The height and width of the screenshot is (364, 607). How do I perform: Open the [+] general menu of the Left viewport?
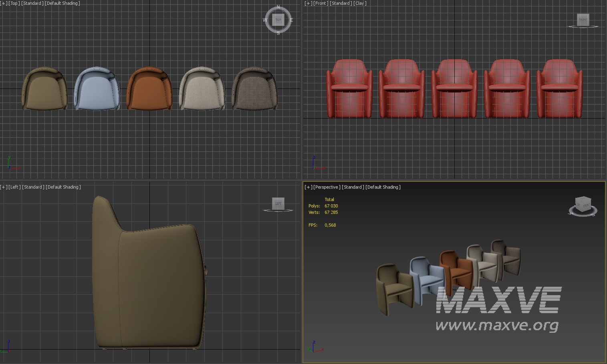(3, 187)
